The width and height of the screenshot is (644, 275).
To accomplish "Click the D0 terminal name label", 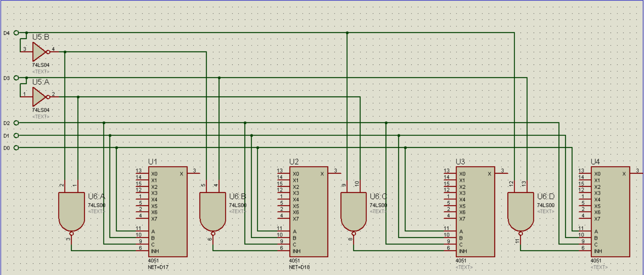I will (x=6, y=148).
